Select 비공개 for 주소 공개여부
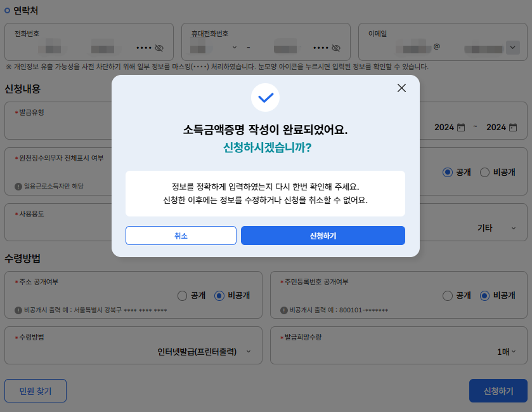 pos(219,295)
